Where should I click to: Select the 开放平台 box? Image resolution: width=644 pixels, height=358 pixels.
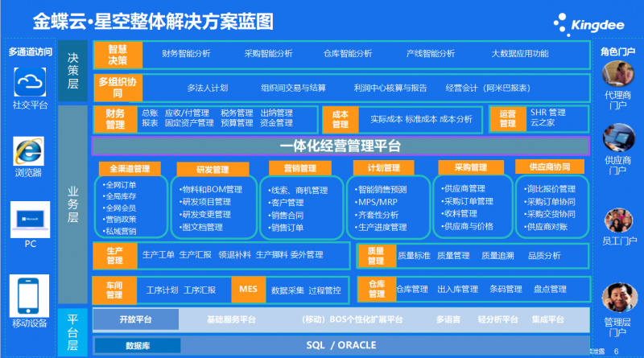click(136, 319)
